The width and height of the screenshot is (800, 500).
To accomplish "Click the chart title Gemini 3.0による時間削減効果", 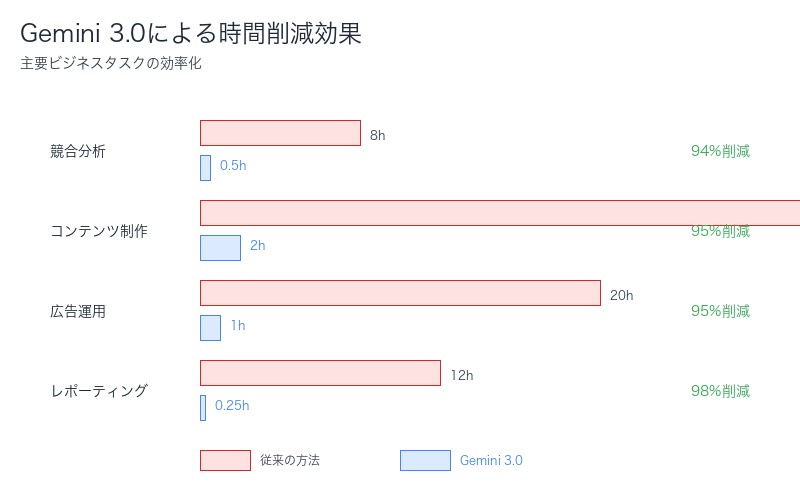I will point(191,33).
